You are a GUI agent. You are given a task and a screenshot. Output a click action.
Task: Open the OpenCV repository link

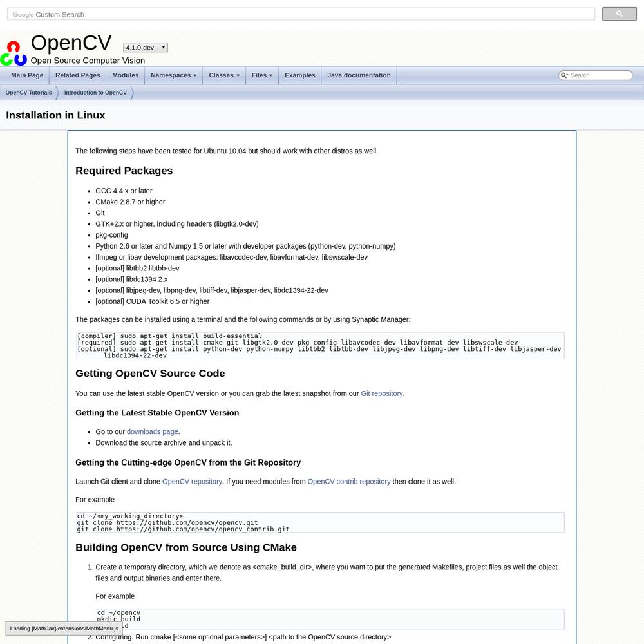(192, 481)
